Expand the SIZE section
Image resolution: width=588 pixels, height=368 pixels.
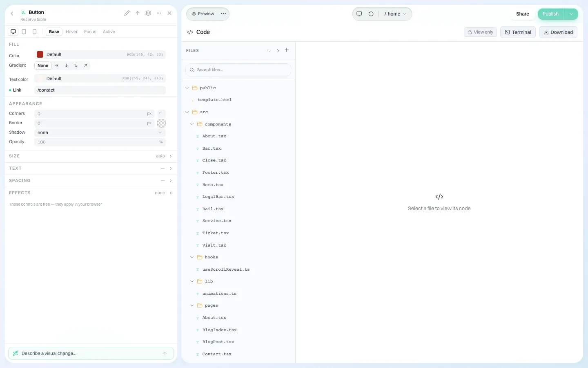[x=91, y=156]
